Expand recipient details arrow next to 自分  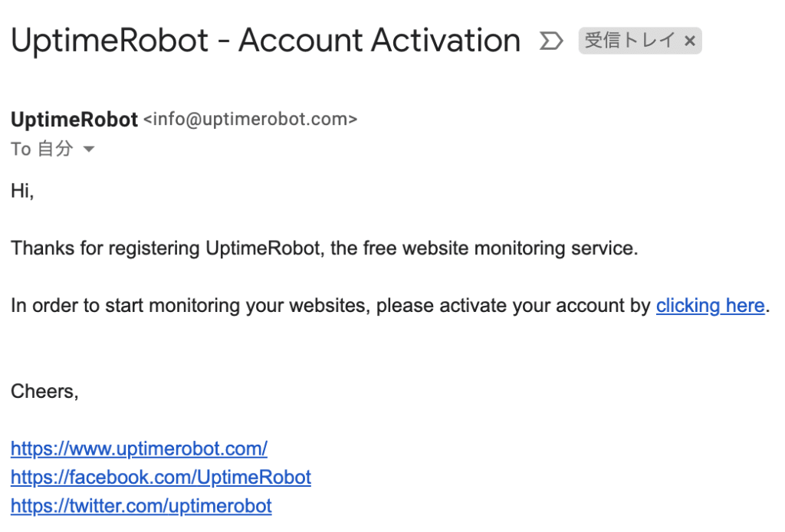[89, 149]
